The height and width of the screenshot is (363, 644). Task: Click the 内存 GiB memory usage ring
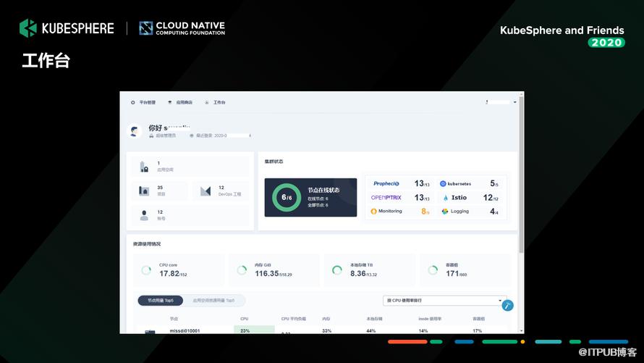pyautogui.click(x=242, y=270)
